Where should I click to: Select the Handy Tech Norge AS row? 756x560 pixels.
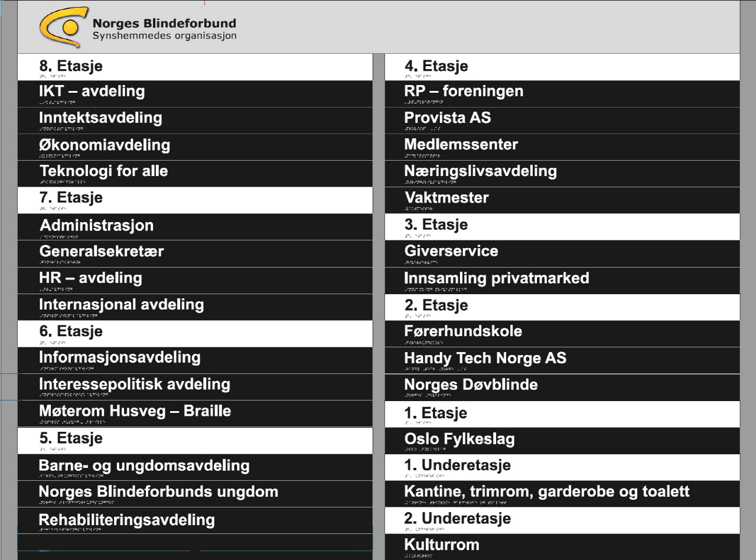(x=562, y=360)
